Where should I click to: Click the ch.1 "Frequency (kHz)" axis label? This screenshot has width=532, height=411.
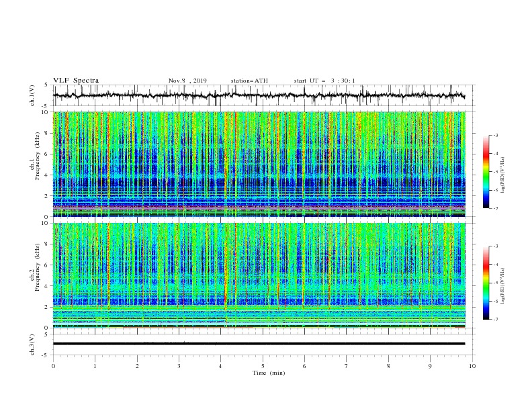click(x=38, y=154)
